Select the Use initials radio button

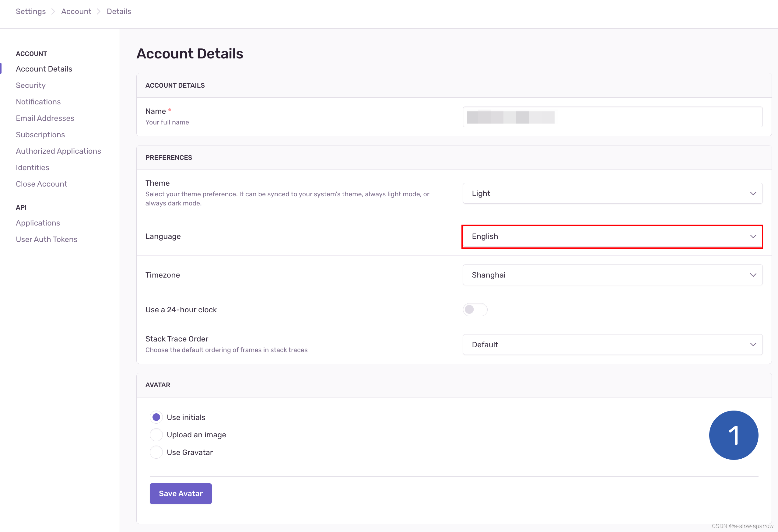point(156,417)
